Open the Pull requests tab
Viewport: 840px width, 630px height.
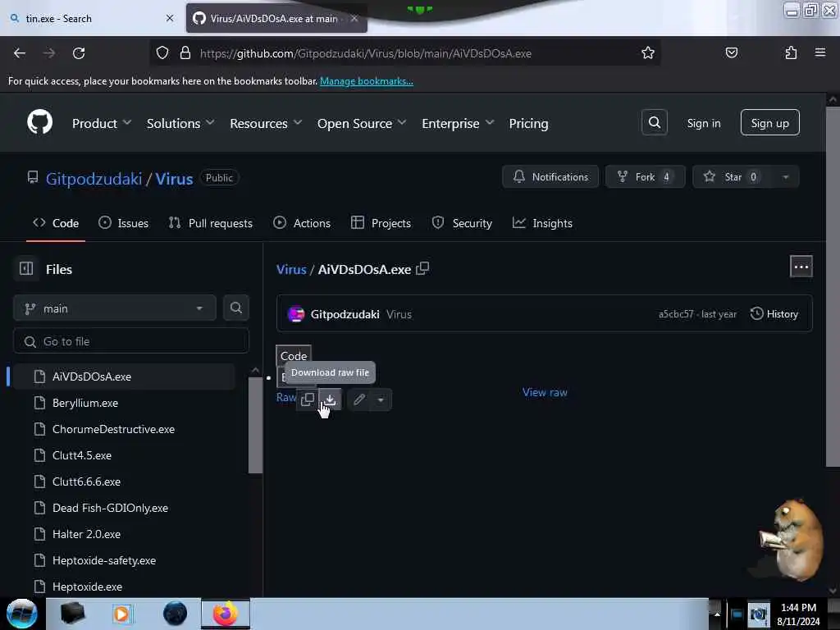[211, 223]
